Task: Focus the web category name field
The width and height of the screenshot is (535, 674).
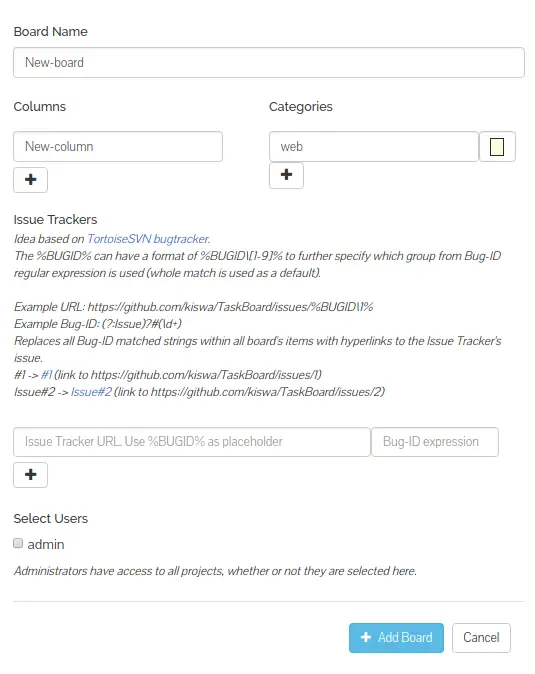Action: point(374,147)
